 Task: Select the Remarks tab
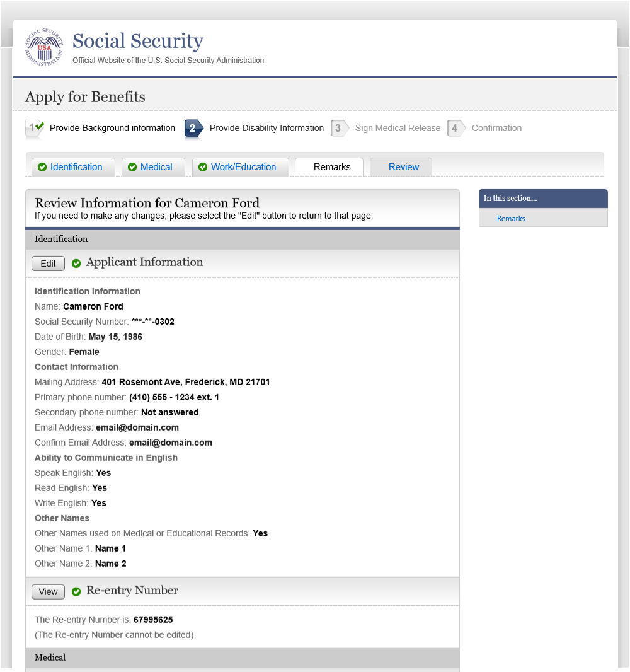coord(332,167)
